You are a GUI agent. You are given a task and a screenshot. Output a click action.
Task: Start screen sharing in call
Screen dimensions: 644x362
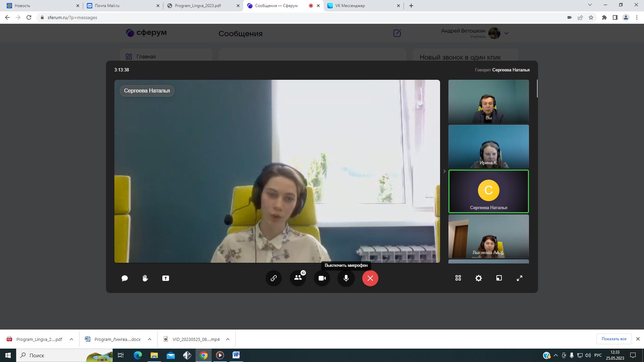[x=166, y=278]
